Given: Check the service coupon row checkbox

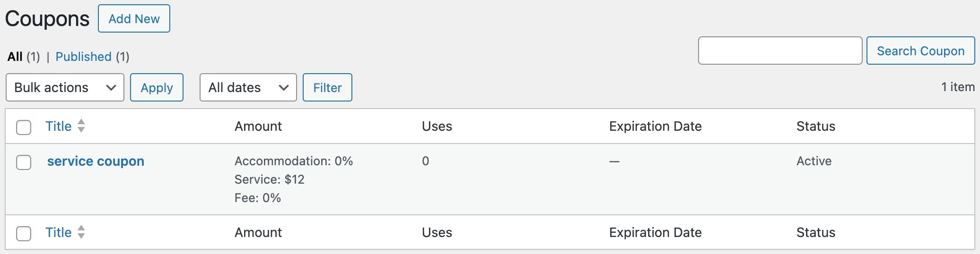Looking at the screenshot, I should [x=24, y=162].
